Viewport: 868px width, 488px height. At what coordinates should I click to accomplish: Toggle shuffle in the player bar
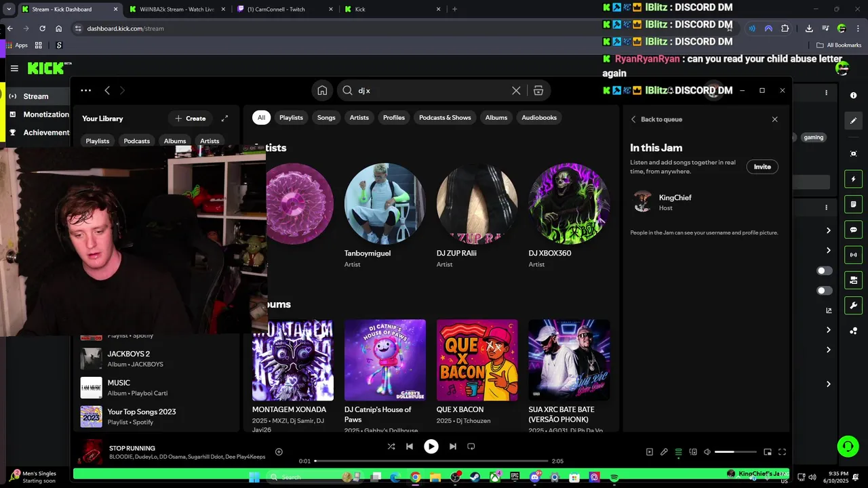[391, 447]
